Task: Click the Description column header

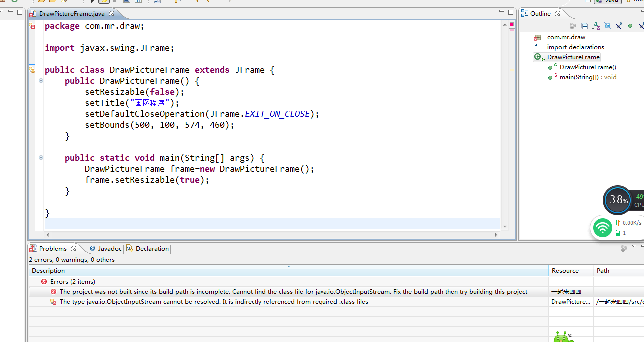Action: point(288,271)
